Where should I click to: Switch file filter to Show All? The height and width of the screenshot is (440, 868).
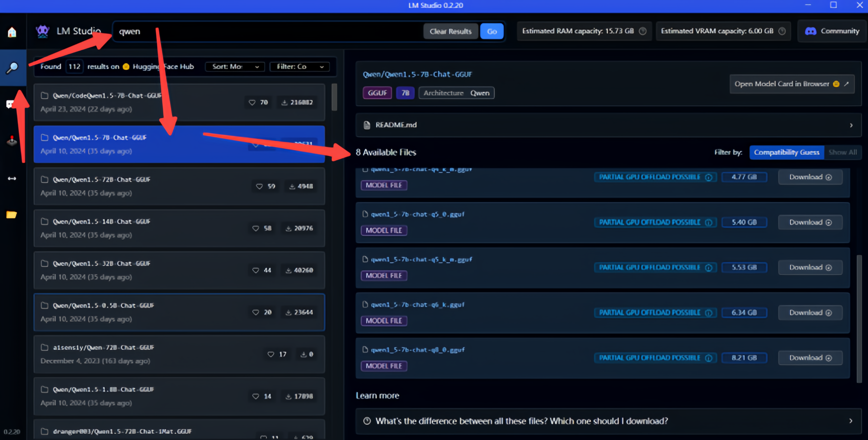click(x=842, y=152)
